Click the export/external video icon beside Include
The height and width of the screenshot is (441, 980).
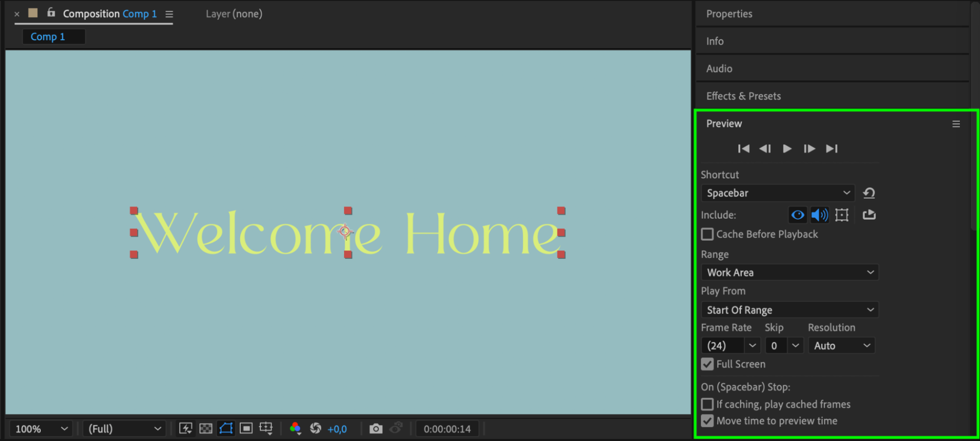pos(869,215)
